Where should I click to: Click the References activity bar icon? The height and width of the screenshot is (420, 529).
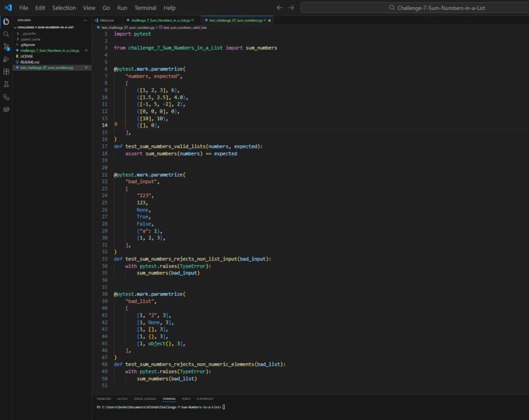click(6, 97)
